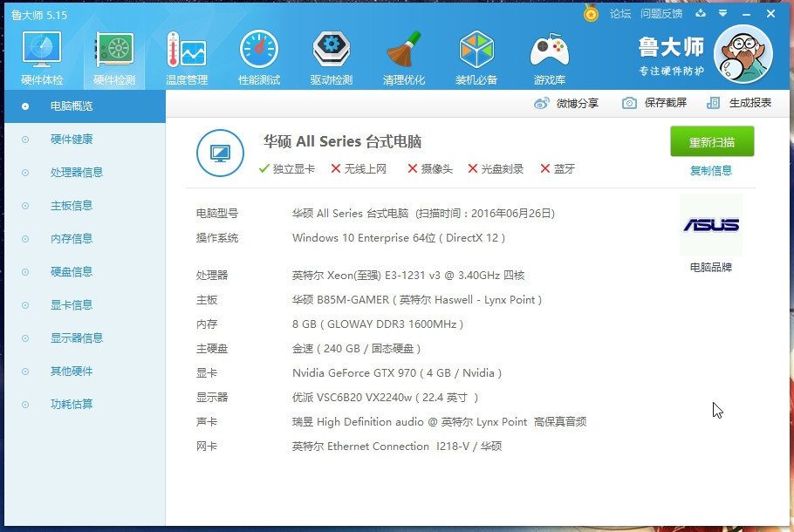Click the 电脑型号 scan time value
Screen dimensions: 794x532
[x=423, y=214]
